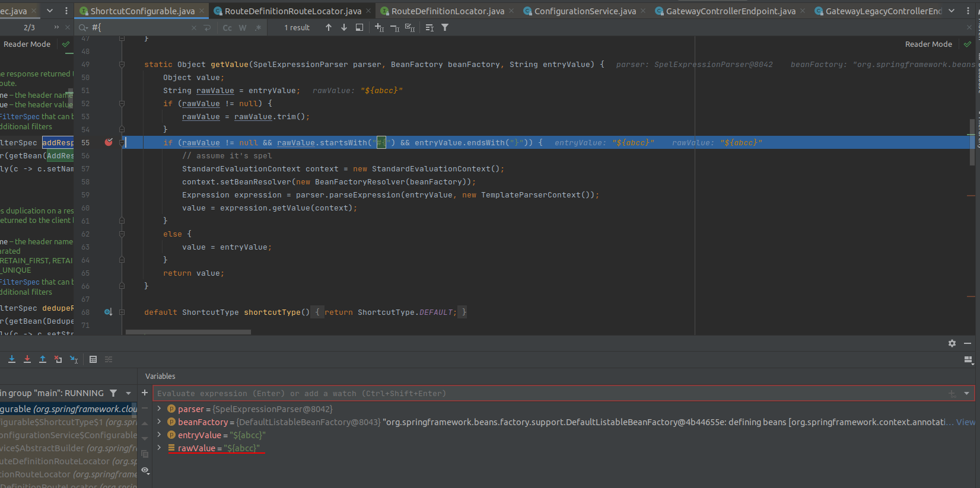Screen dimensions: 980x488
Task: Close ShortcutConfigurable.java tab
Action: [x=202, y=11]
